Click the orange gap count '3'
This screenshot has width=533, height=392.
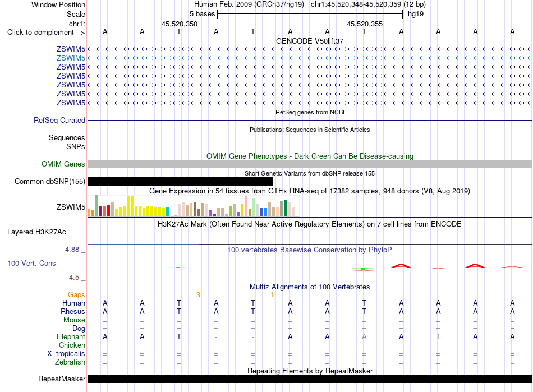coord(198,295)
